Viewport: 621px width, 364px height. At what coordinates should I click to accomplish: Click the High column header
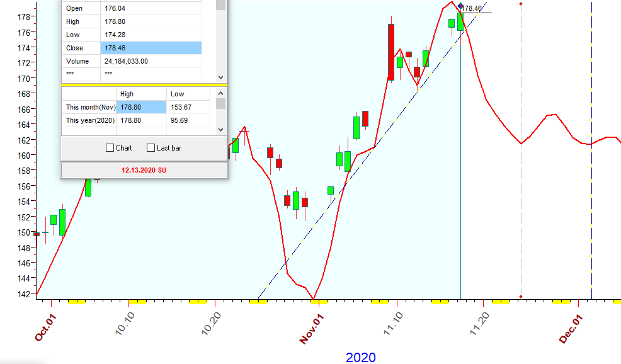pyautogui.click(x=141, y=94)
